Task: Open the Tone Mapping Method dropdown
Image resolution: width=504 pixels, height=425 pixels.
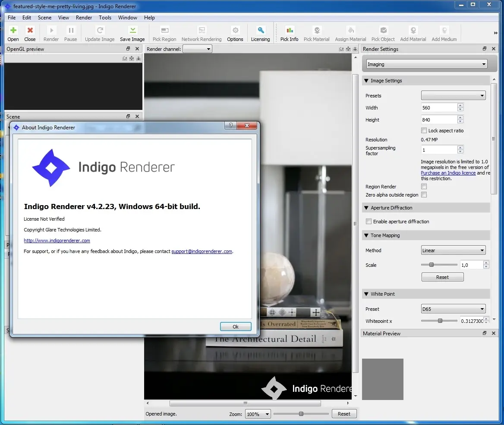Action: 453,250
